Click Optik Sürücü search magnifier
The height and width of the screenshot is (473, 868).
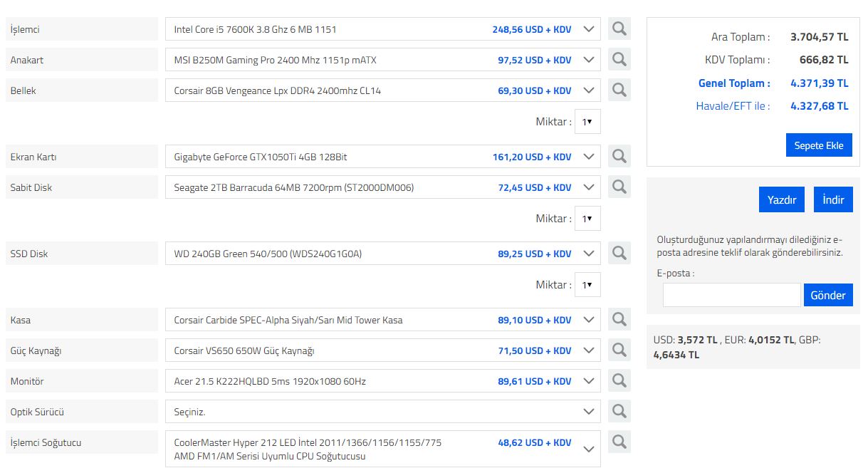pos(619,411)
